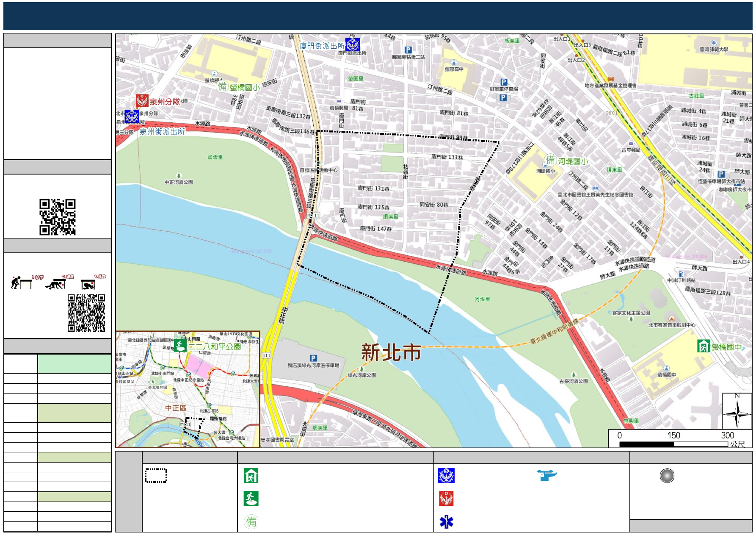The height and width of the screenshot is (535, 756).
Task: Click the upper QR code in sidebar
Action: coord(58,217)
